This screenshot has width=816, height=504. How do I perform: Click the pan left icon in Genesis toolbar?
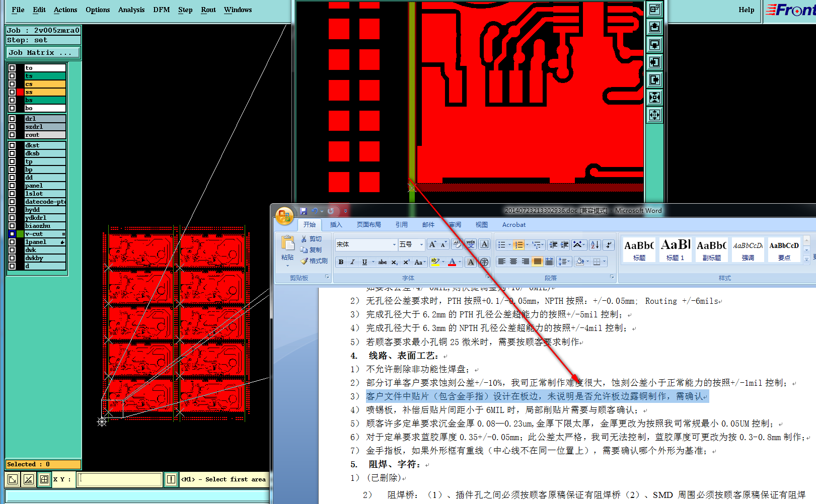[x=654, y=62]
